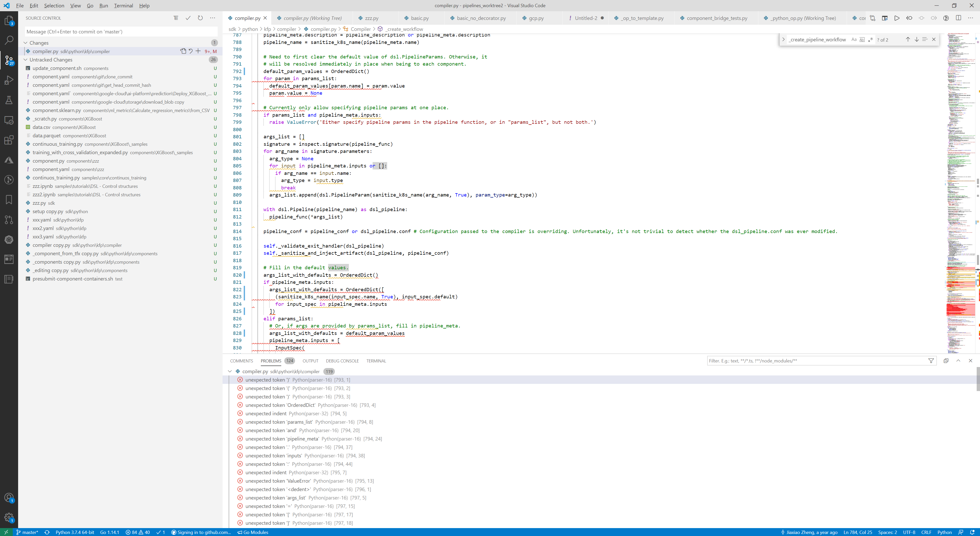Image resolution: width=980 pixels, height=536 pixels.
Task: Open the Extensions view
Action: [x=9, y=140]
